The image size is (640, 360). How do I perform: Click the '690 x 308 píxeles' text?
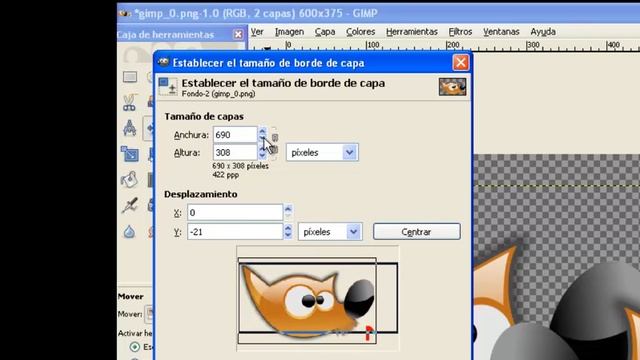(x=240, y=166)
